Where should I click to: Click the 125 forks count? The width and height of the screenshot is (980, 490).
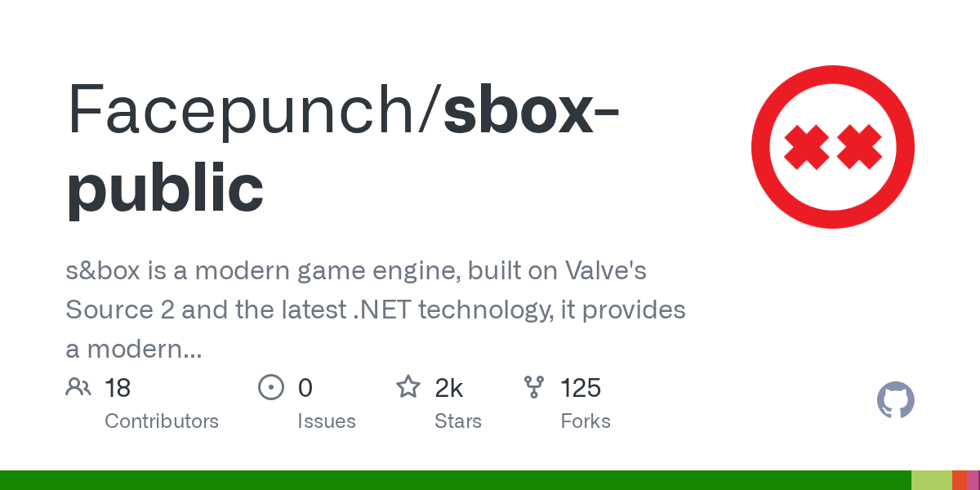coord(581,388)
